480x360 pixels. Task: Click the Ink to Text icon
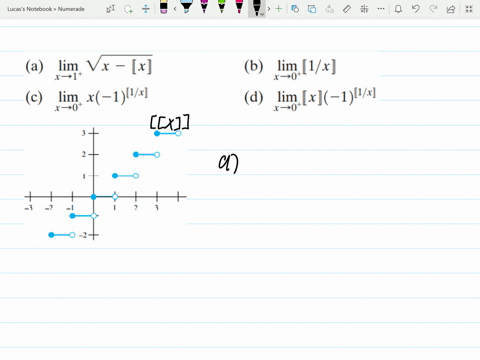pyautogui.click(x=329, y=9)
